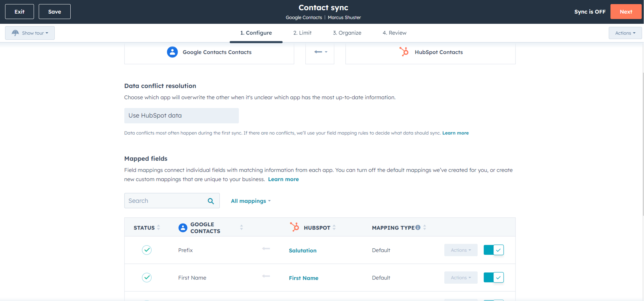644x301 pixels.
Task: Expand the All mappings dropdown filter
Action: pos(251,201)
